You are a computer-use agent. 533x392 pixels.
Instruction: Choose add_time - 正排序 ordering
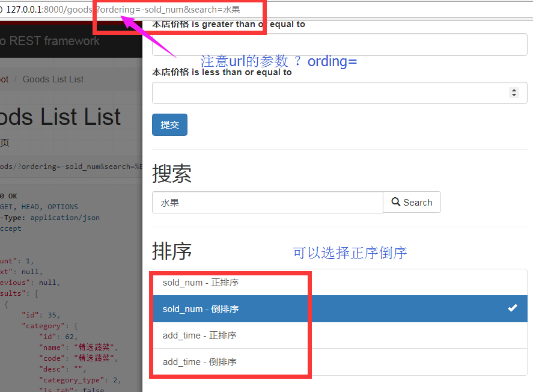pyautogui.click(x=199, y=335)
